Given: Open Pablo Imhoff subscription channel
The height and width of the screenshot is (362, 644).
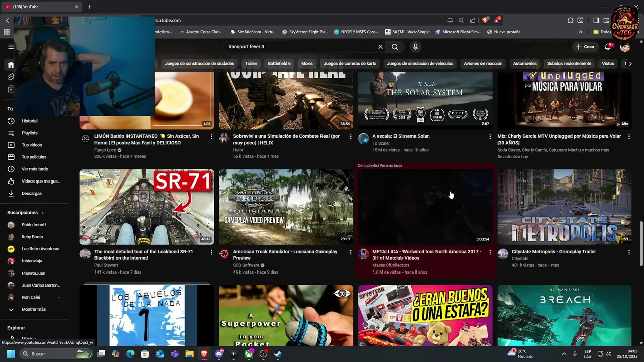Looking at the screenshot, I should click(x=35, y=225).
